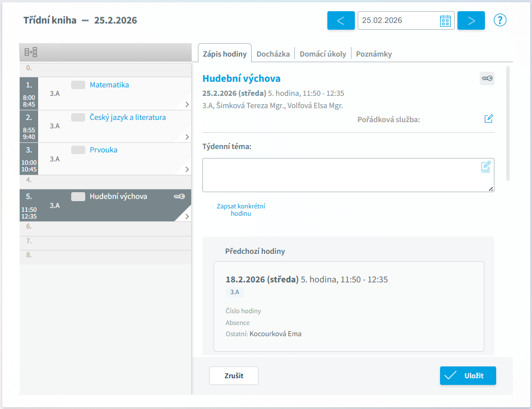Toggle the gray box next to Prvouka

click(x=78, y=150)
